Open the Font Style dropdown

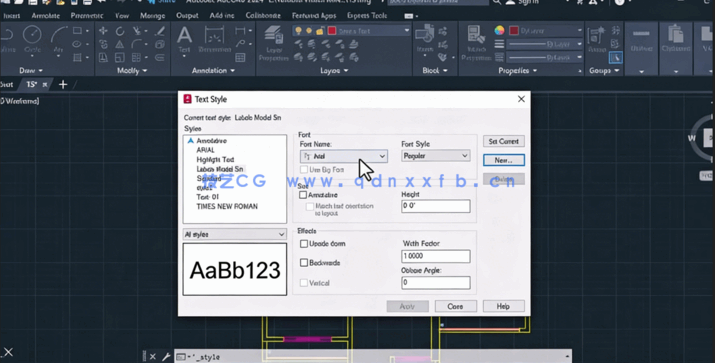click(x=435, y=156)
